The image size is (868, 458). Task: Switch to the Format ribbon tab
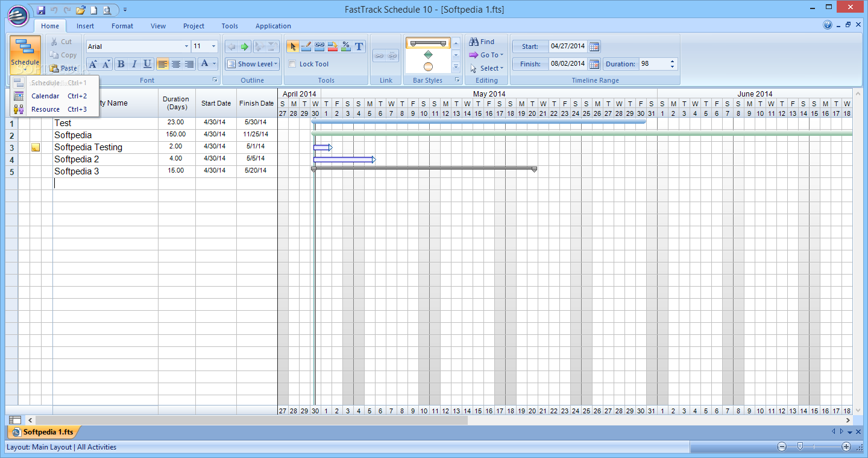[x=122, y=26]
